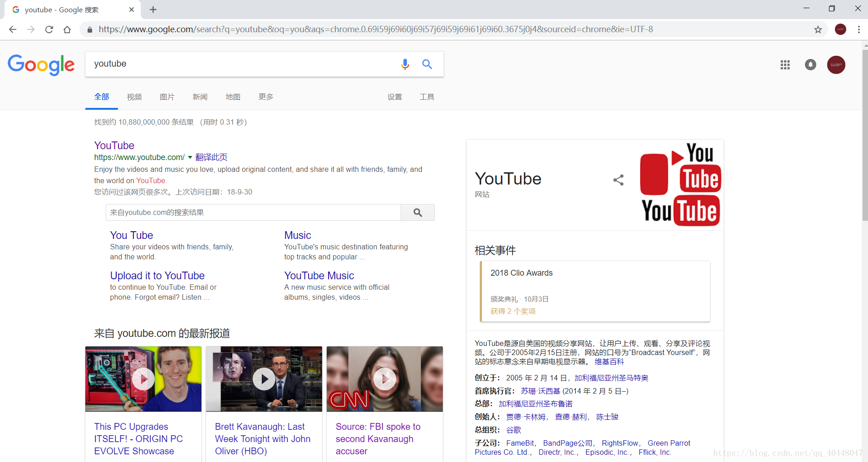Open Brett Kavanaugh Last Week Tonight link
The height and width of the screenshot is (462, 868).
coord(263,439)
